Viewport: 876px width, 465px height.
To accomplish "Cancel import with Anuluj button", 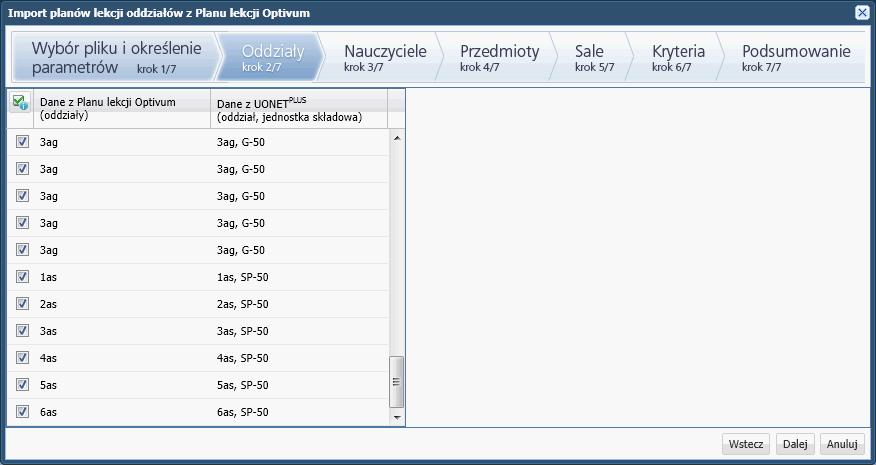I will [x=842, y=444].
